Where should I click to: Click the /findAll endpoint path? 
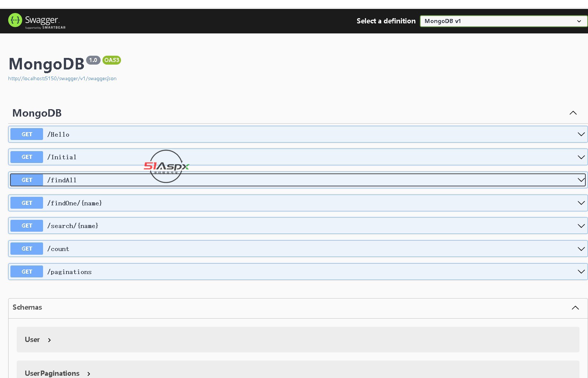(62, 180)
